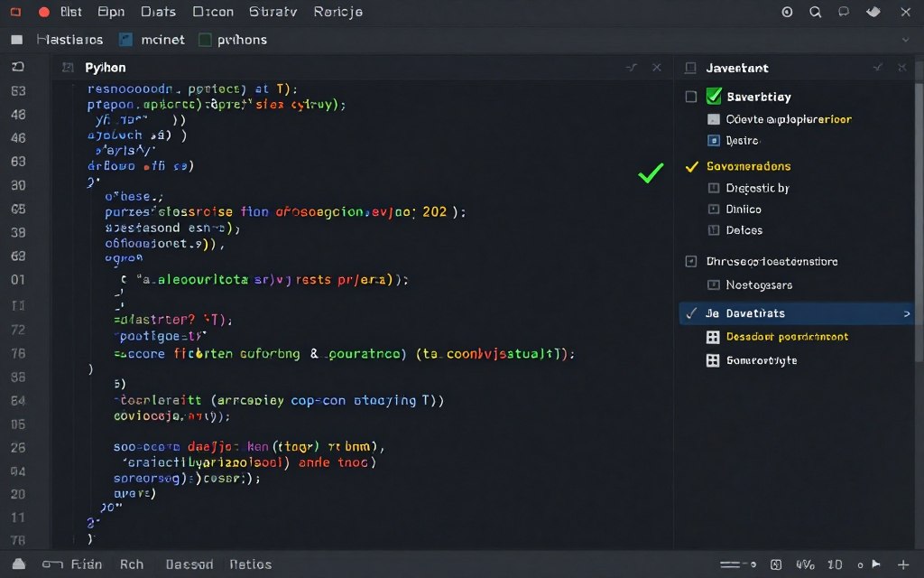Click the small circle icon left of the play arrow
This screenshot has height=578, width=924.
click(x=860, y=565)
